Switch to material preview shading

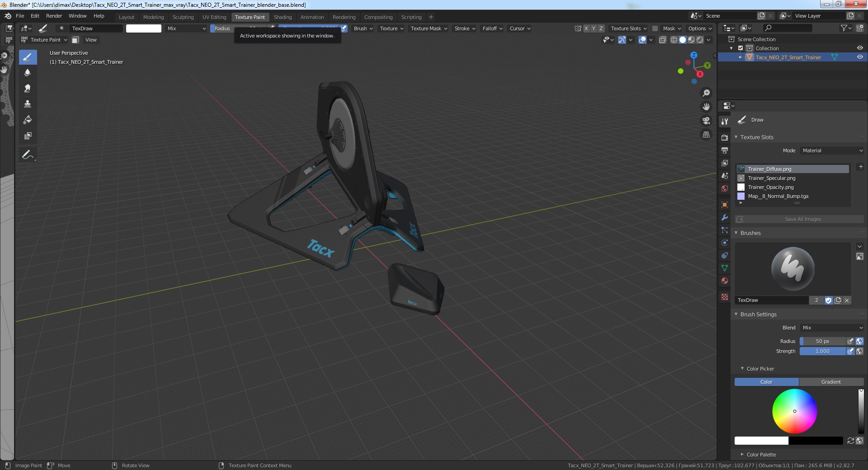point(691,40)
